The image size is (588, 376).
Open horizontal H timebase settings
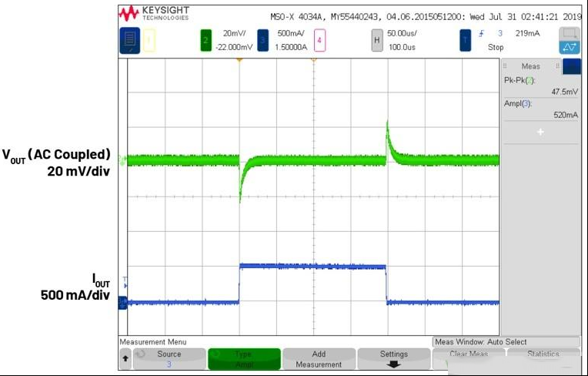click(x=377, y=40)
